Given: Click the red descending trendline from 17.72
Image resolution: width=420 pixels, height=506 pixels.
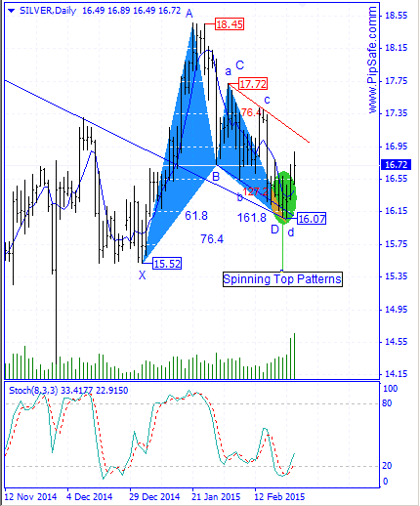Looking at the screenshot, I should pyautogui.click(x=269, y=113).
